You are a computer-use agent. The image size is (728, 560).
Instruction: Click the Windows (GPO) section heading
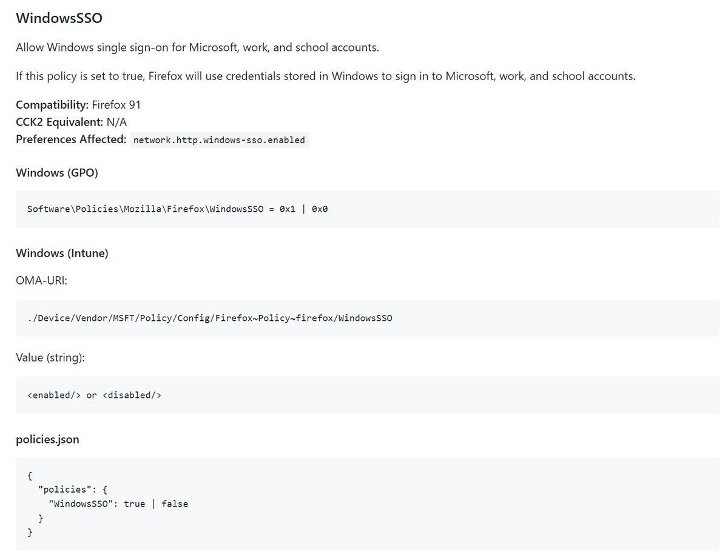(57, 173)
